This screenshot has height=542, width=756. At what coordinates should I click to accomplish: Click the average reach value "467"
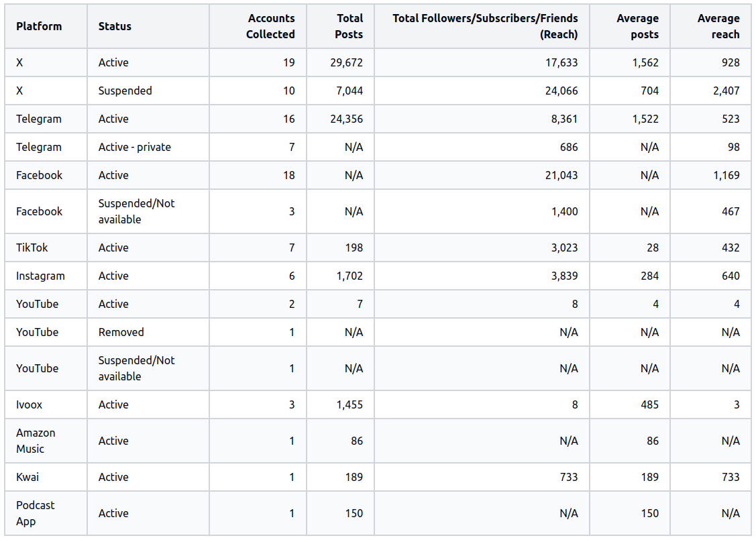click(x=731, y=212)
